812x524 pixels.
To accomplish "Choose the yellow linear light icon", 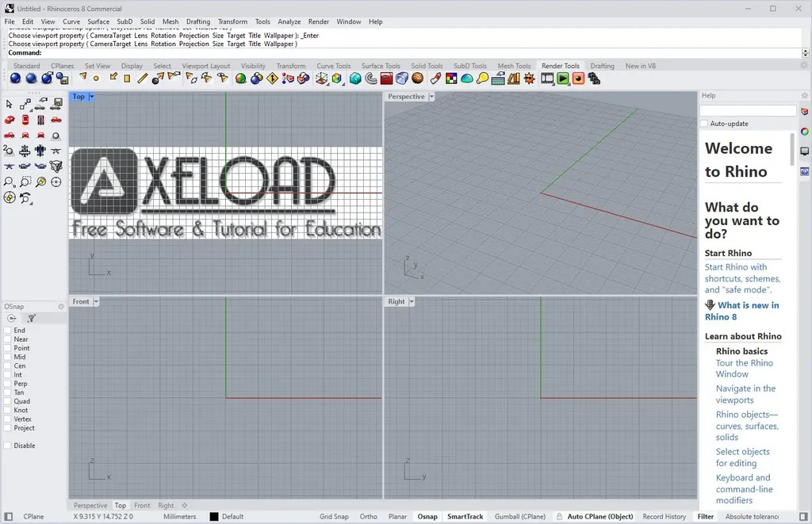I will [143, 78].
